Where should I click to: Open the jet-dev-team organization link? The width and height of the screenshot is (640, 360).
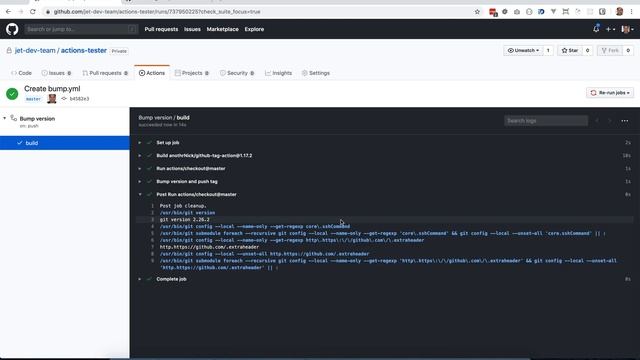tap(35, 51)
